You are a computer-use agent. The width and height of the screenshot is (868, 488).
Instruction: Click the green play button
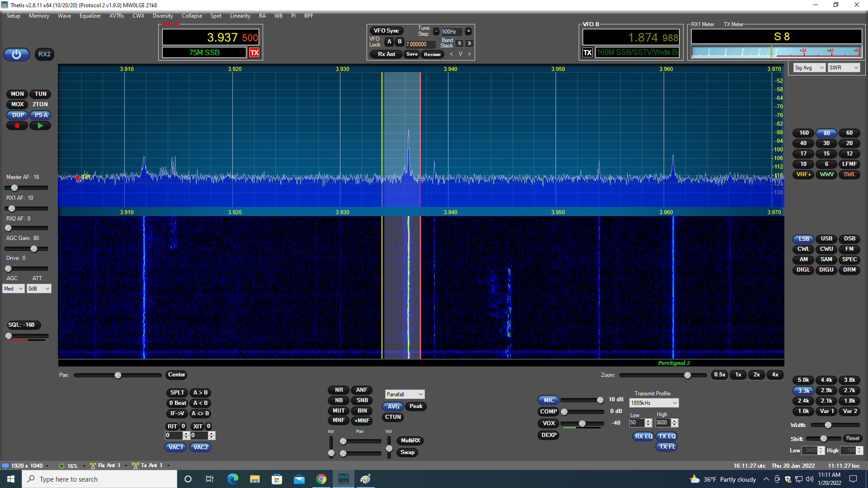click(40, 126)
